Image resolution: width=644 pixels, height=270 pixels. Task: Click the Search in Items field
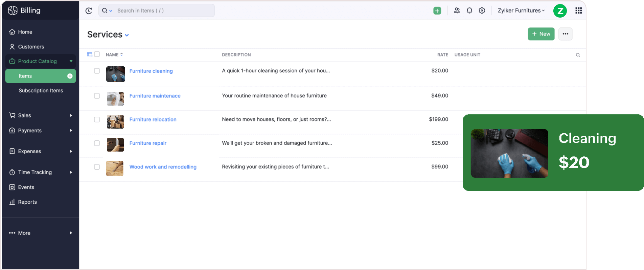[164, 11]
